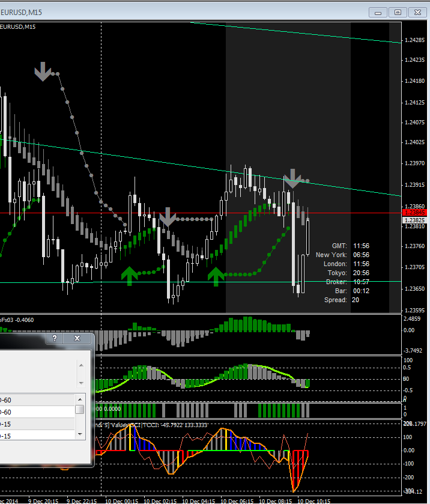
Task: Select the last visible row ending in -15
Action: click(36, 436)
